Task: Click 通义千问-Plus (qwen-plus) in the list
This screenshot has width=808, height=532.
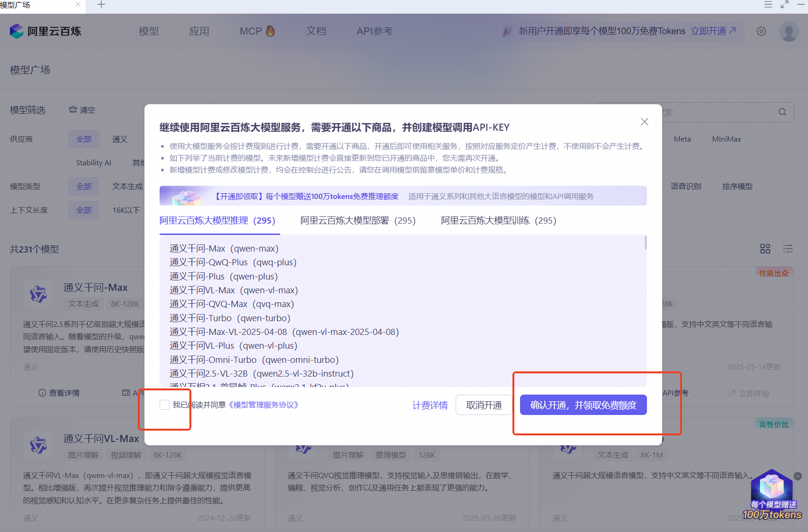Action: [224, 277]
